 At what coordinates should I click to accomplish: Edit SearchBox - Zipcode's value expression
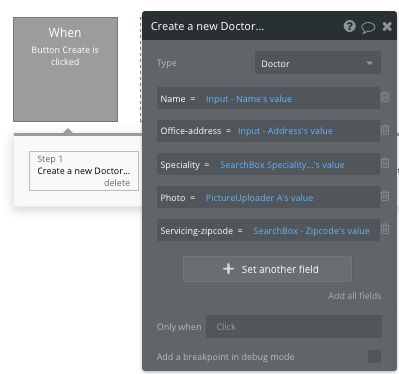tap(311, 231)
